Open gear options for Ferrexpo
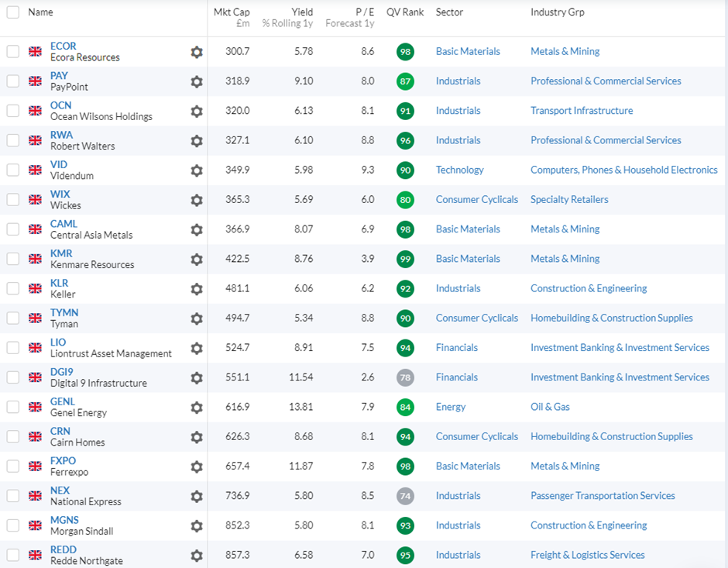728x568 pixels. click(197, 466)
